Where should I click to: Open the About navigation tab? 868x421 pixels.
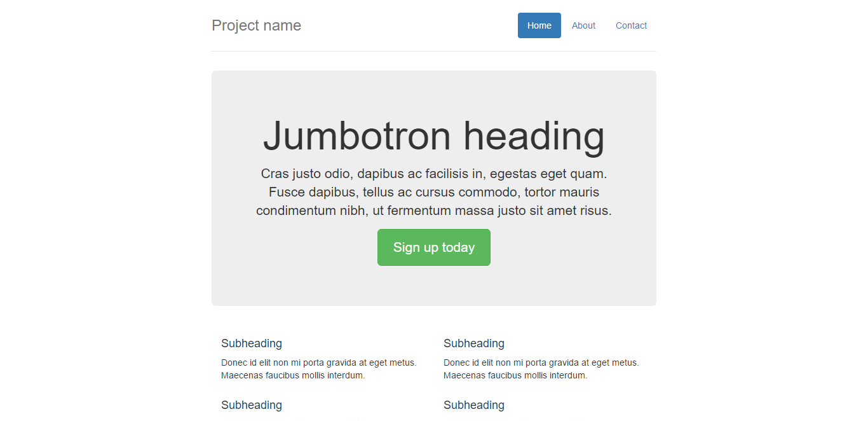click(583, 25)
